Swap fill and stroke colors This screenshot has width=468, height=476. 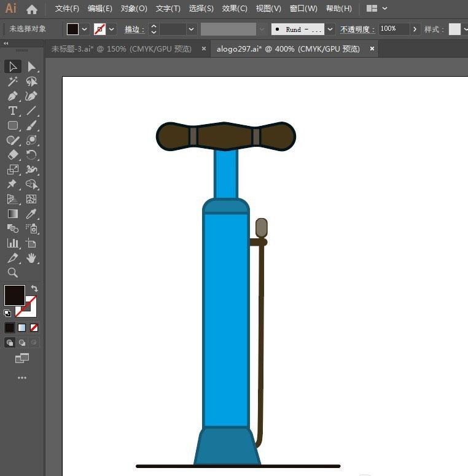[34, 289]
